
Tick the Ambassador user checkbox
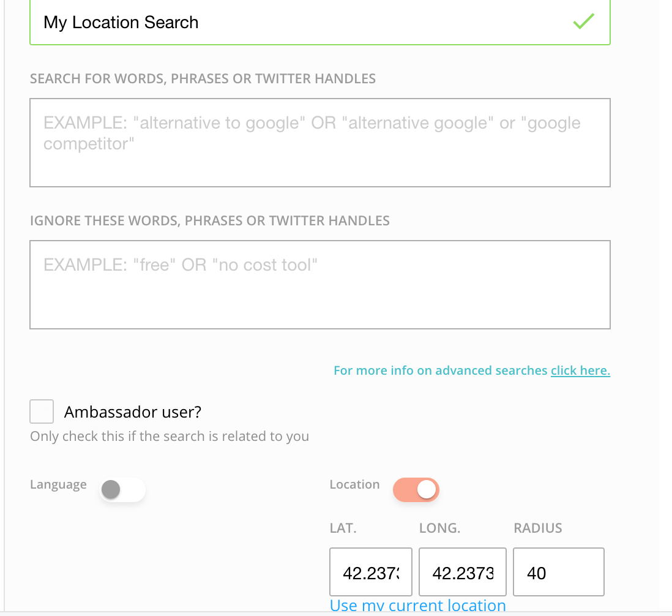(x=42, y=412)
